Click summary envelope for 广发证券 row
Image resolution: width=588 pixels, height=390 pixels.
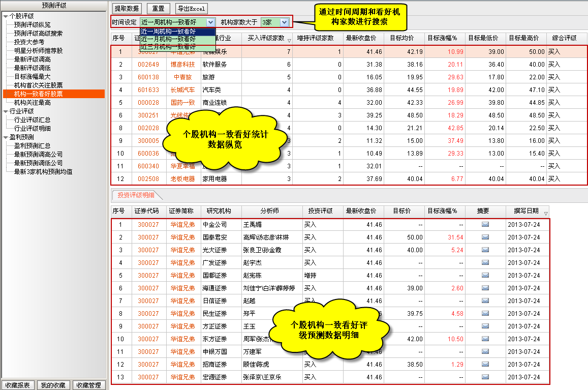click(485, 263)
